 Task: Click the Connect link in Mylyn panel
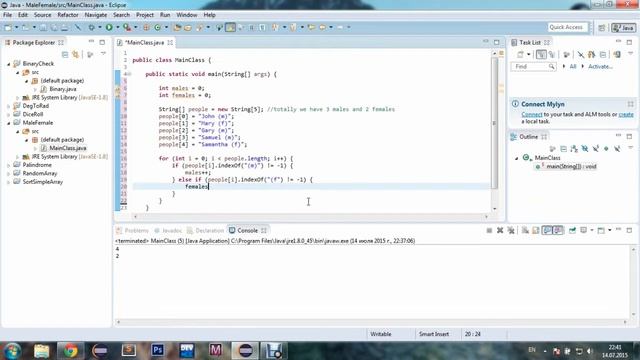click(532, 115)
